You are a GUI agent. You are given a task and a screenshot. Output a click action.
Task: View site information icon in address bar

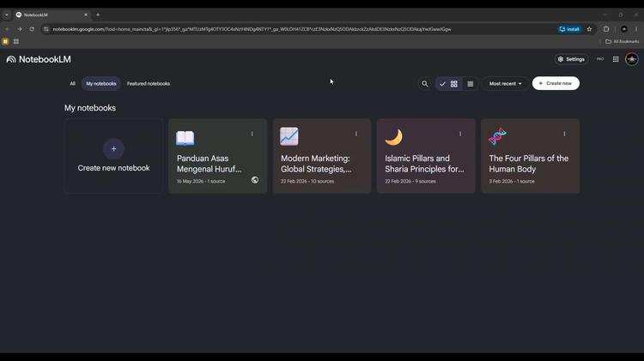click(x=46, y=29)
